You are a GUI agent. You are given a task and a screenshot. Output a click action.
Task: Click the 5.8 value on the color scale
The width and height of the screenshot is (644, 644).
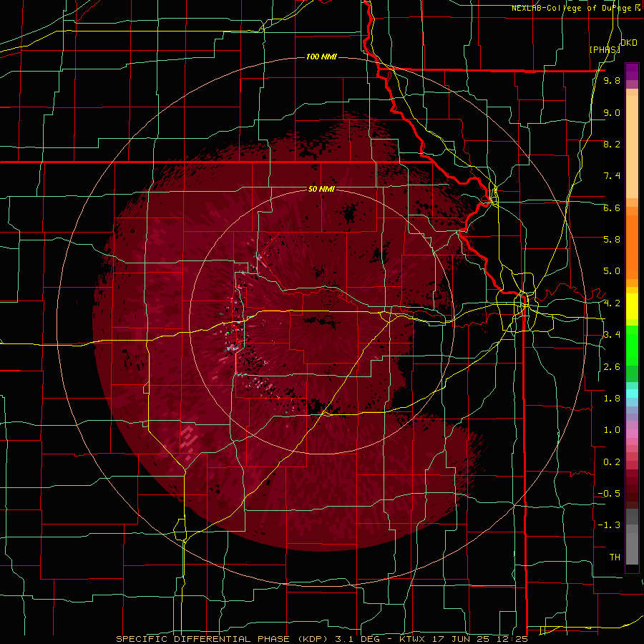[x=612, y=240]
